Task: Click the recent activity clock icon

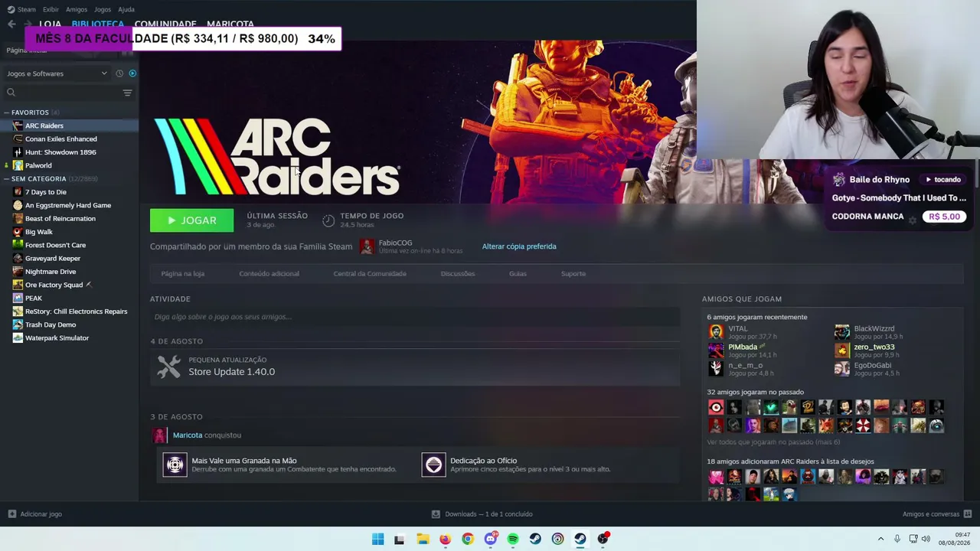Action: [119, 73]
